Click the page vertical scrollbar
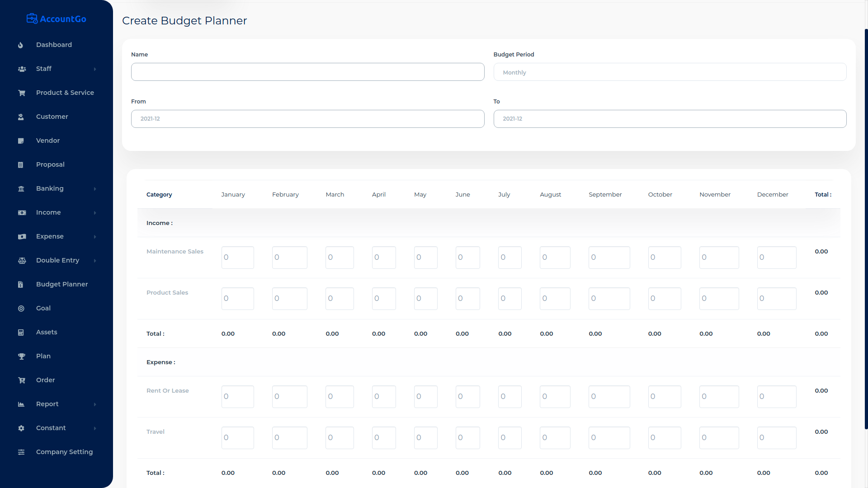868x488 pixels. [866, 226]
